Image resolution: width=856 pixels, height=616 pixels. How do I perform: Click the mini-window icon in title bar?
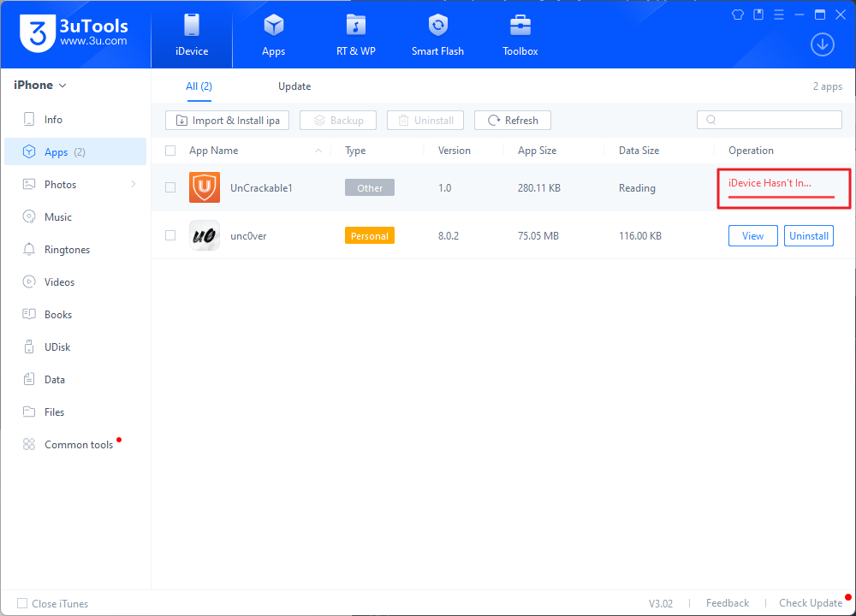click(x=758, y=15)
